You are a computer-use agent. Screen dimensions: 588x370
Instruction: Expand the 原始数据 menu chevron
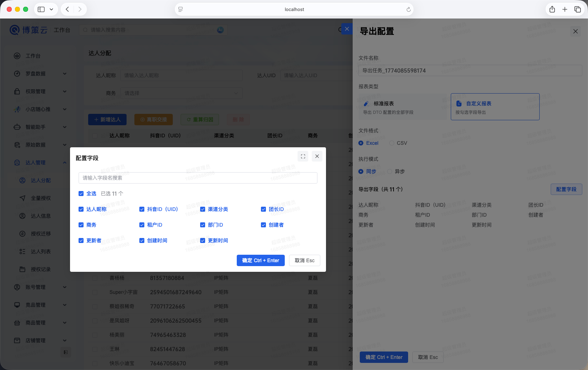(x=65, y=145)
